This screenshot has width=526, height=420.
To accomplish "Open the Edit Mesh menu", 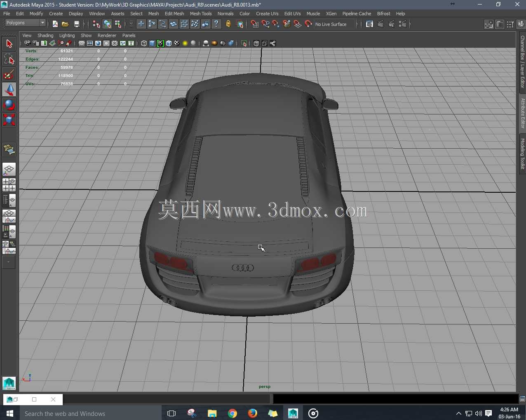I will pos(174,14).
